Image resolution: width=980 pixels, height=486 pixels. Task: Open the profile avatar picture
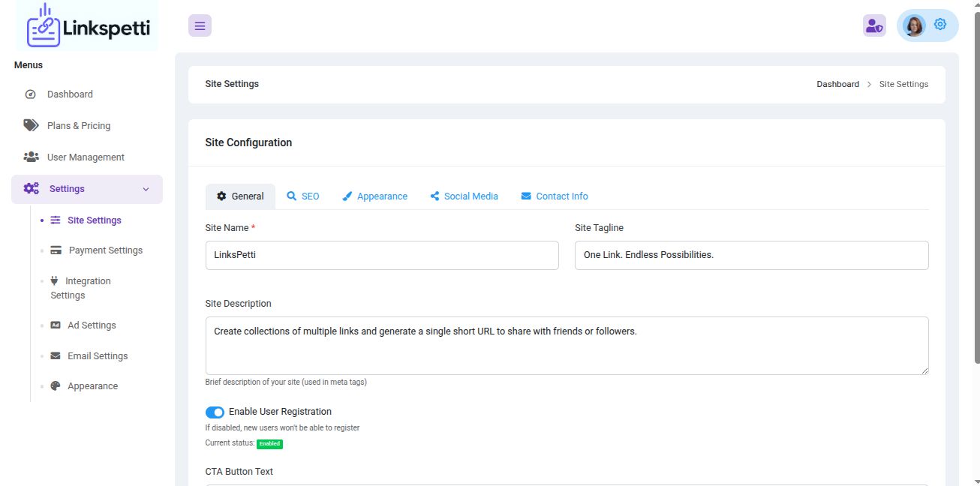pos(914,25)
